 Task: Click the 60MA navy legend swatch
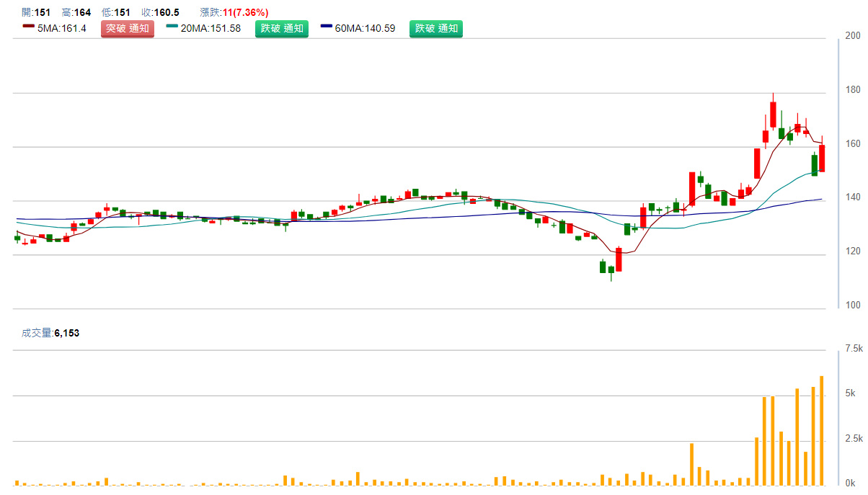click(x=327, y=27)
